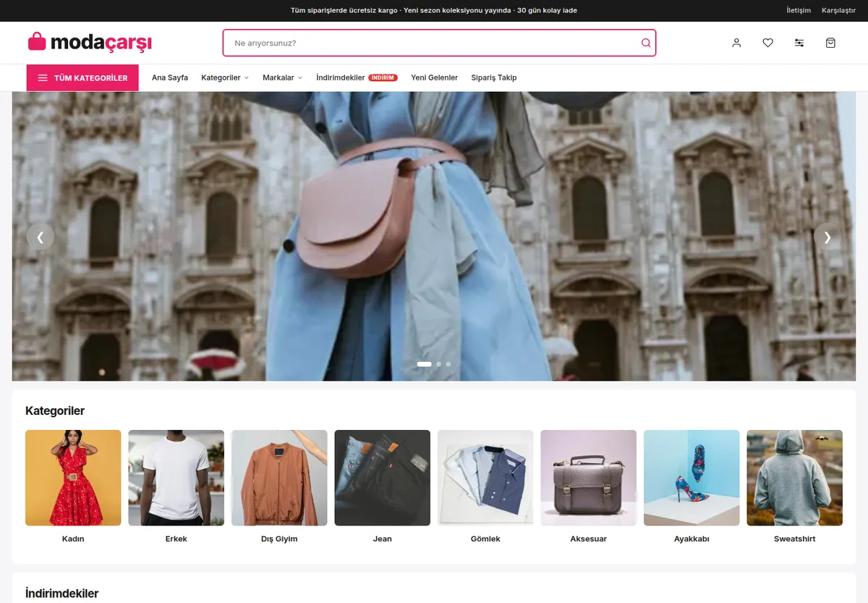Click the Gömlek category label
Image resolution: width=868 pixels, height=603 pixels.
point(485,539)
